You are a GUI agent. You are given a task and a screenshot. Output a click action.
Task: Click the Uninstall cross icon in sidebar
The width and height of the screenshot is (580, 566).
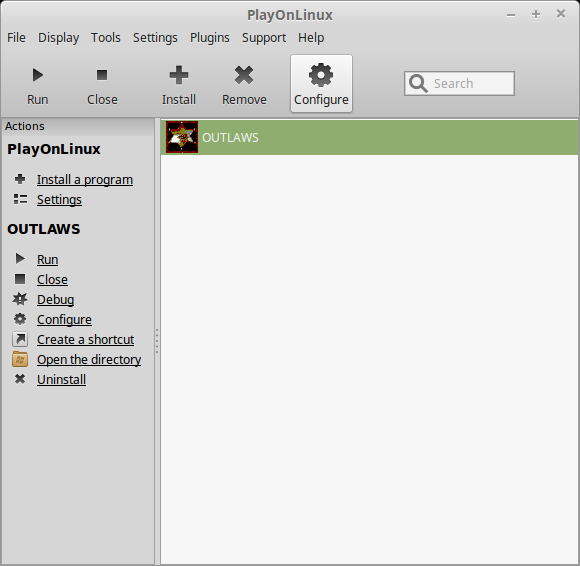pyautogui.click(x=20, y=379)
